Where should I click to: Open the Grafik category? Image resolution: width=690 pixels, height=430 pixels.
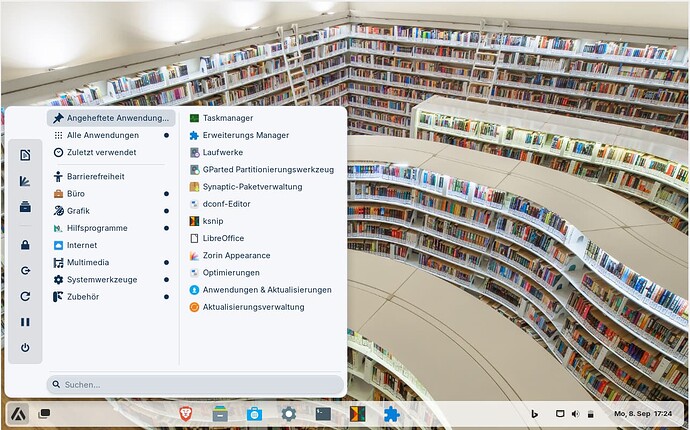click(111, 211)
